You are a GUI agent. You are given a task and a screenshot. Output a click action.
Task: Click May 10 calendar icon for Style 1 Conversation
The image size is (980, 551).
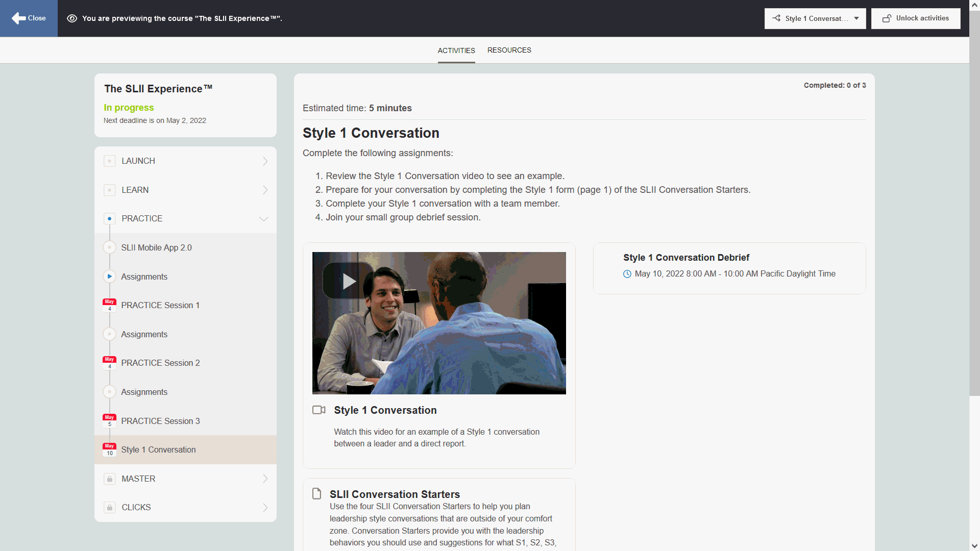109,449
